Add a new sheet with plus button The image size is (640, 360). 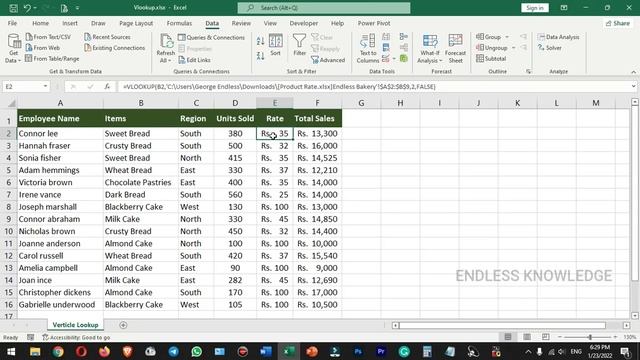pos(123,325)
